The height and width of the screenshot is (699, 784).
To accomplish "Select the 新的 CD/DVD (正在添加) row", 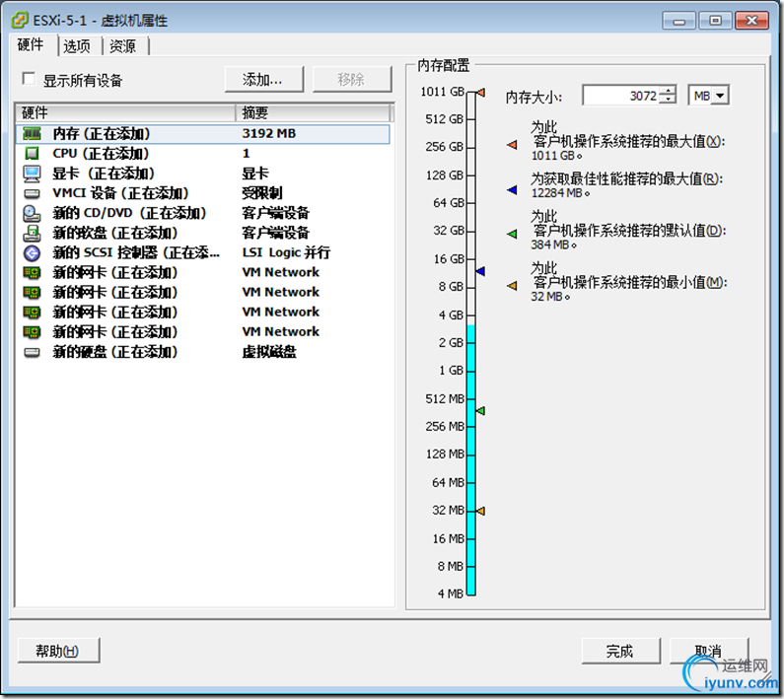I will 203,214.
